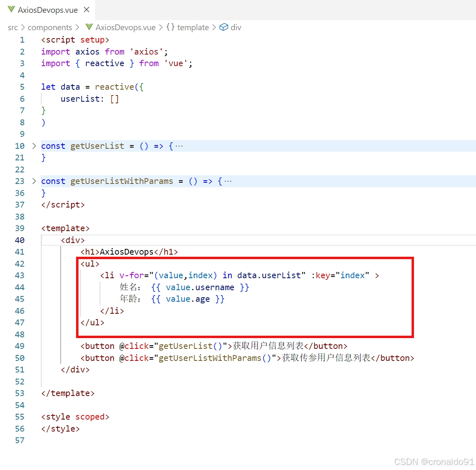The height and width of the screenshot is (470, 476).
Task: Click 'getUserListWithParams()' handler on line 50
Action: coord(214,358)
